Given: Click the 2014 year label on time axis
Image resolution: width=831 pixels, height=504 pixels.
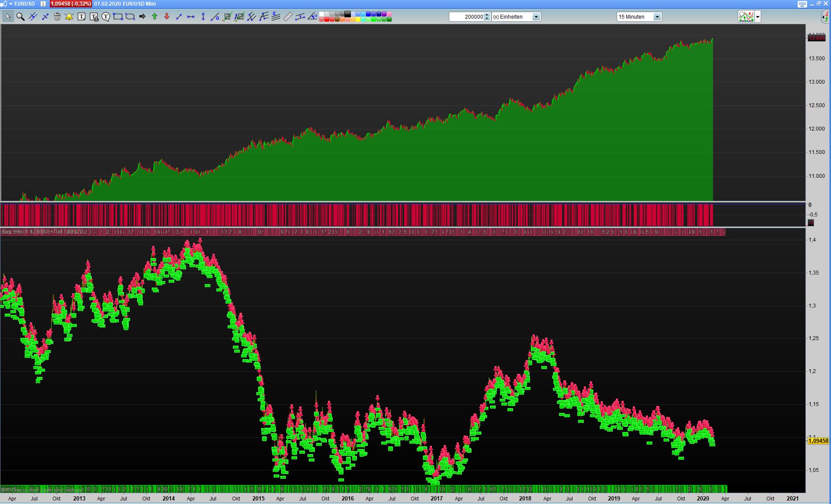Looking at the screenshot, I should (168, 498).
